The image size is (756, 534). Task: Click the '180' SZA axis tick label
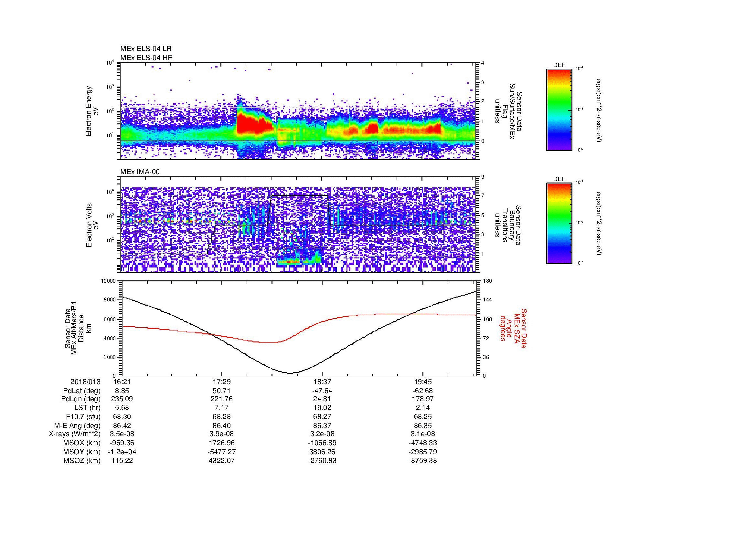pyautogui.click(x=487, y=281)
